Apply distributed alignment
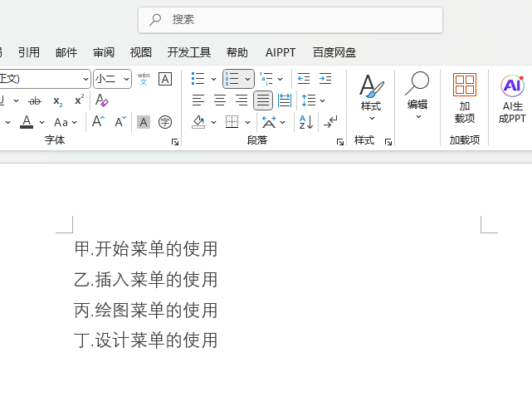This screenshot has width=532, height=411. point(285,100)
